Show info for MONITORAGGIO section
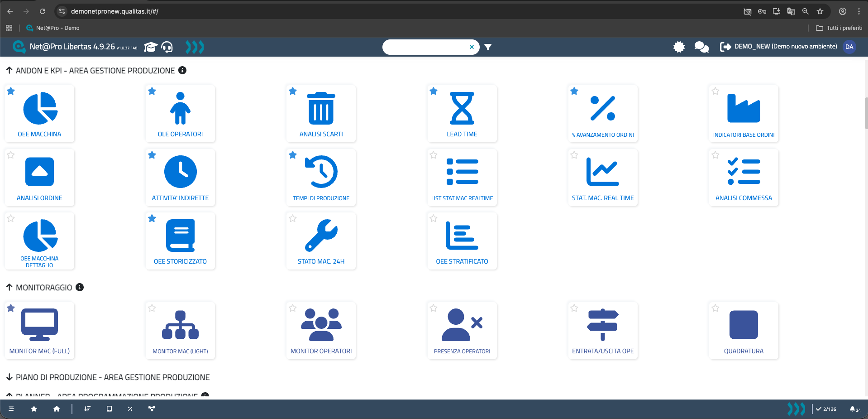 (x=80, y=287)
